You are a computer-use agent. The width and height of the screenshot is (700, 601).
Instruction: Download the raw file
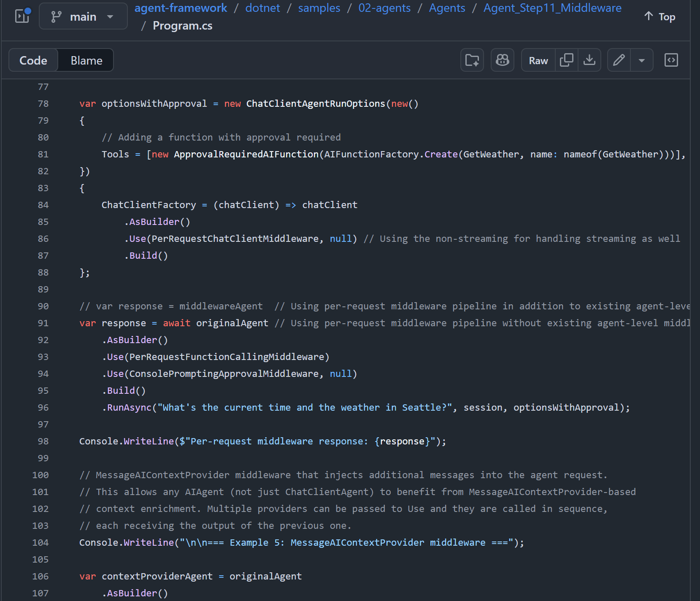point(589,60)
